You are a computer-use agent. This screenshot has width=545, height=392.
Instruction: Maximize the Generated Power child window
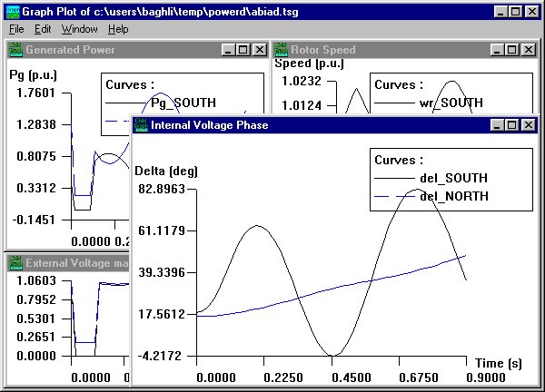coord(243,50)
